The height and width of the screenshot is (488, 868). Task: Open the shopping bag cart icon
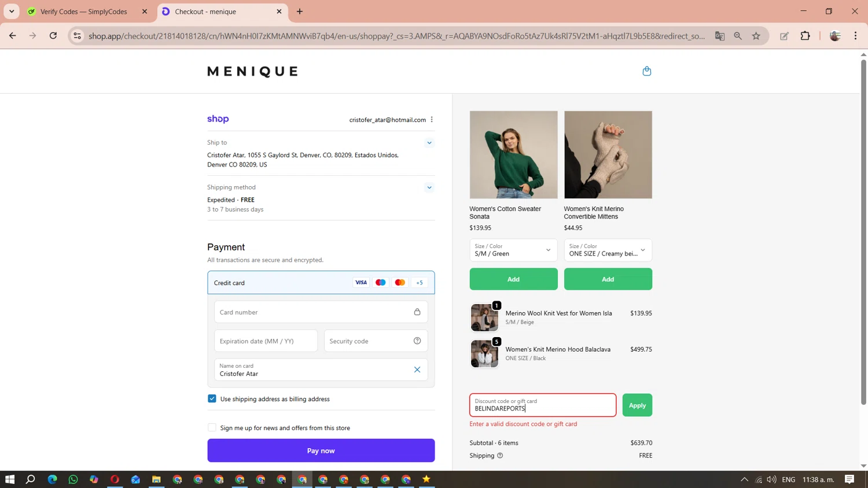(646, 71)
